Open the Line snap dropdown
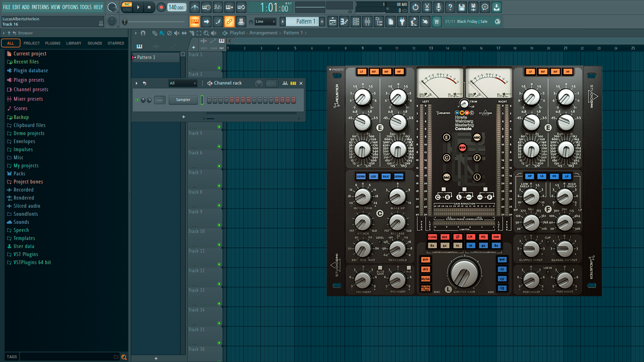 265,21
